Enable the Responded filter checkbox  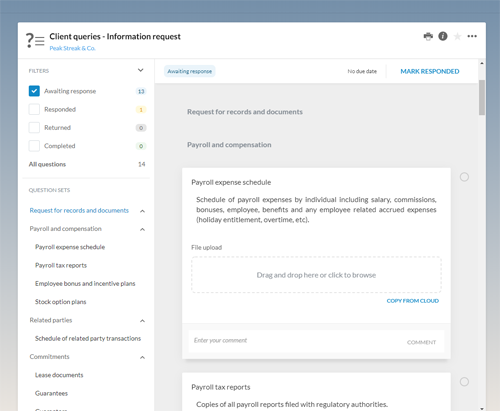click(34, 109)
